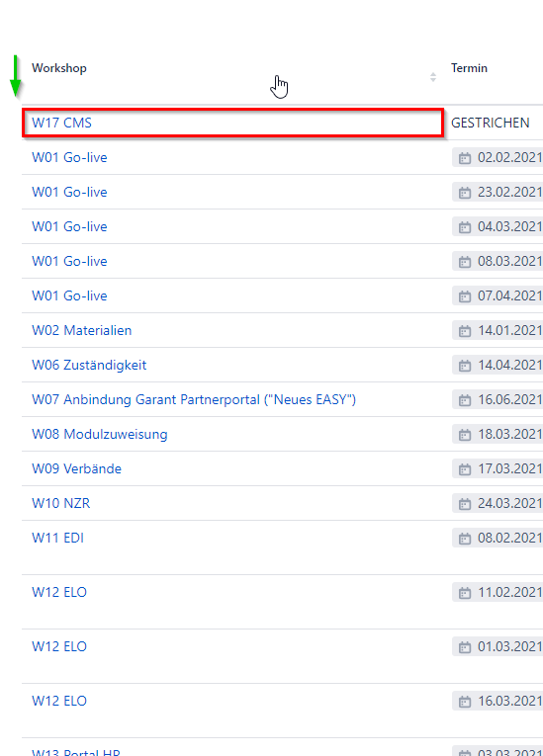The image size is (543, 756).
Task: Click calendar icon next to 02.02.2021
Action: (464, 158)
